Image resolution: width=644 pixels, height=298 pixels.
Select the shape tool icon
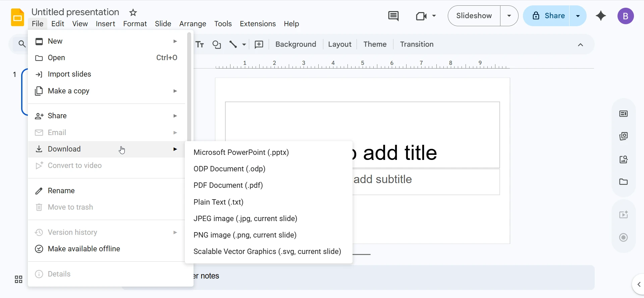click(x=217, y=44)
